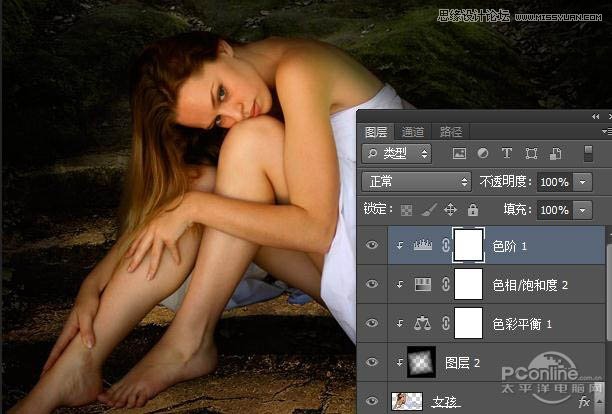The width and height of the screenshot is (612, 414).
Task: Click the 填充 label
Action: (x=517, y=210)
